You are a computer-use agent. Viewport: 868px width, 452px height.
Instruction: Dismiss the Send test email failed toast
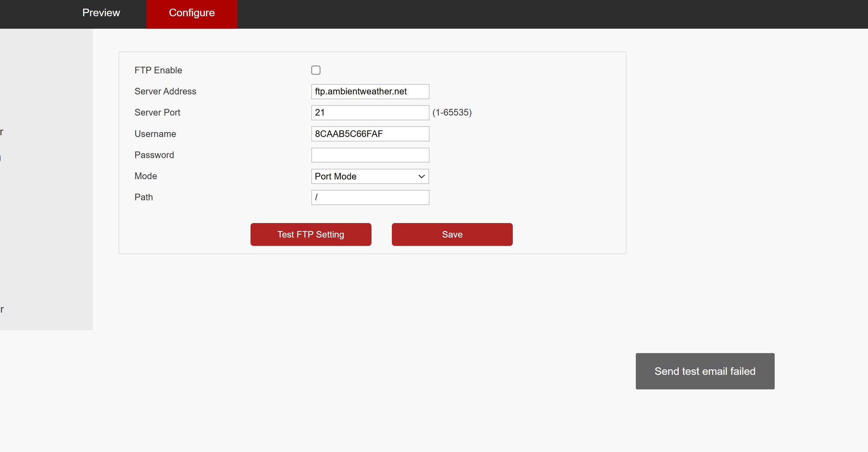(x=705, y=371)
